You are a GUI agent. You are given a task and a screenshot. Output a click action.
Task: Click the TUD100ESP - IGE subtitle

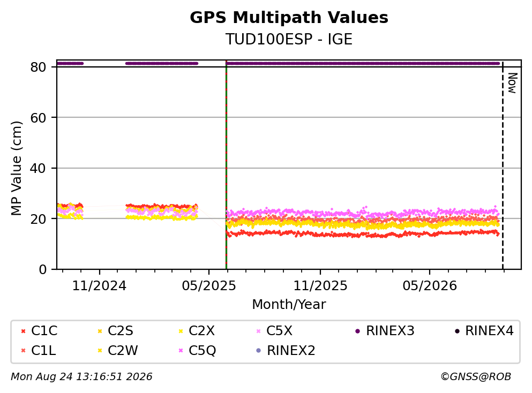pos(289,39)
